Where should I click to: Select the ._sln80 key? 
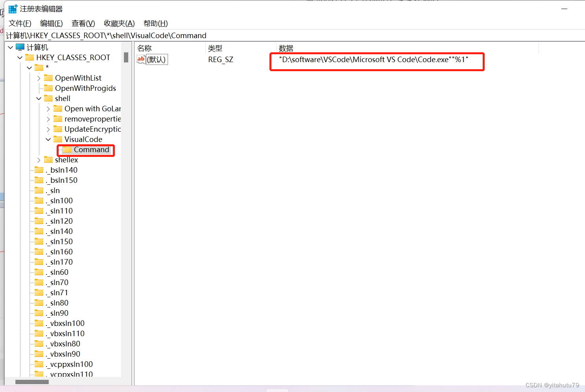(x=57, y=303)
